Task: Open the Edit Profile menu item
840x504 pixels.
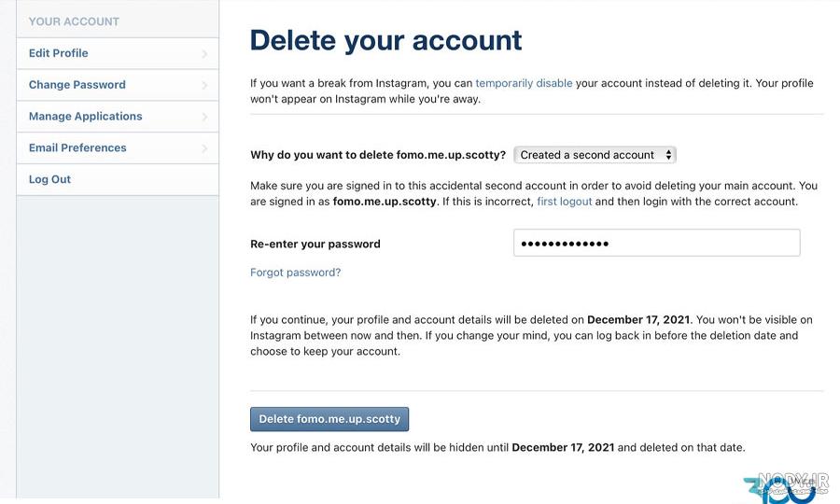Action: coord(118,53)
